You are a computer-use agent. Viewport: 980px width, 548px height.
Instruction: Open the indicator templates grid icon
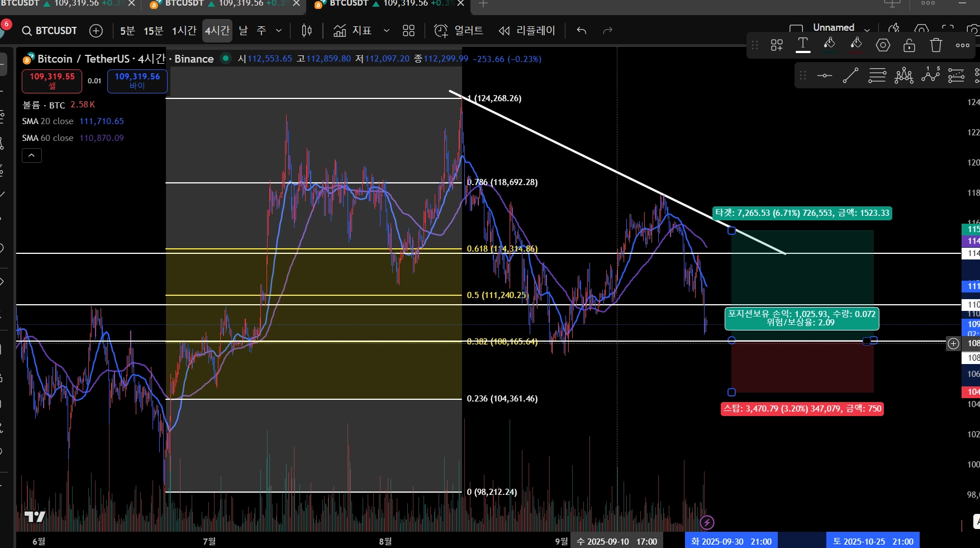tap(409, 31)
